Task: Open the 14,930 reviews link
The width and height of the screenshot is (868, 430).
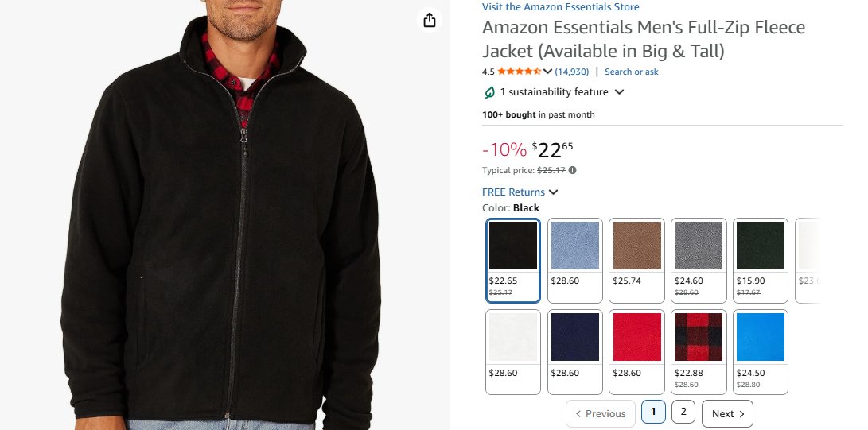Action: (571, 72)
